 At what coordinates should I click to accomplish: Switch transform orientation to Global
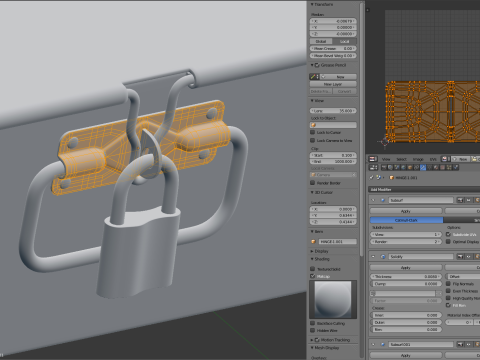click(x=321, y=41)
